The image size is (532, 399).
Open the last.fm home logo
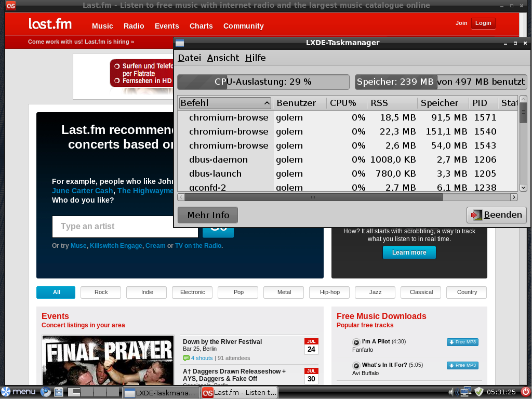pos(50,24)
